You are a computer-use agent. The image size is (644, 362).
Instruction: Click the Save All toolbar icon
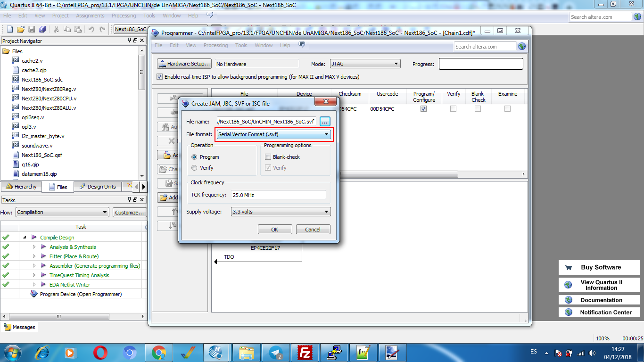pos(42,29)
